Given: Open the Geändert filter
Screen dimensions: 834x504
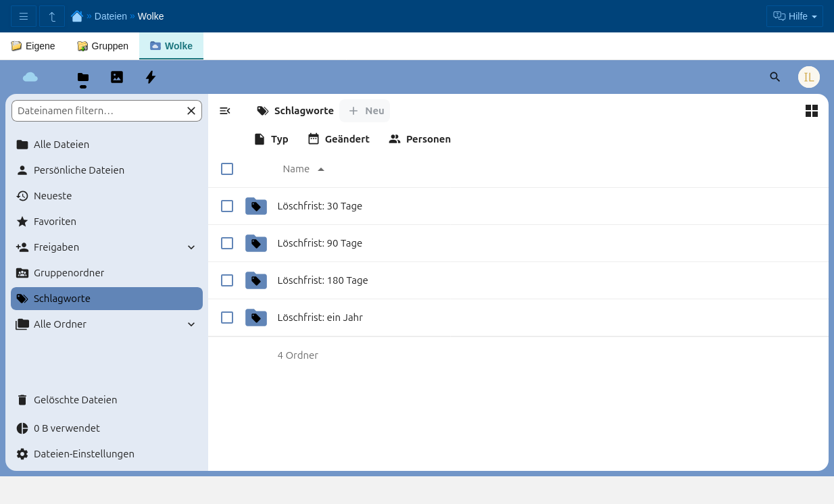Looking at the screenshot, I should (339, 139).
